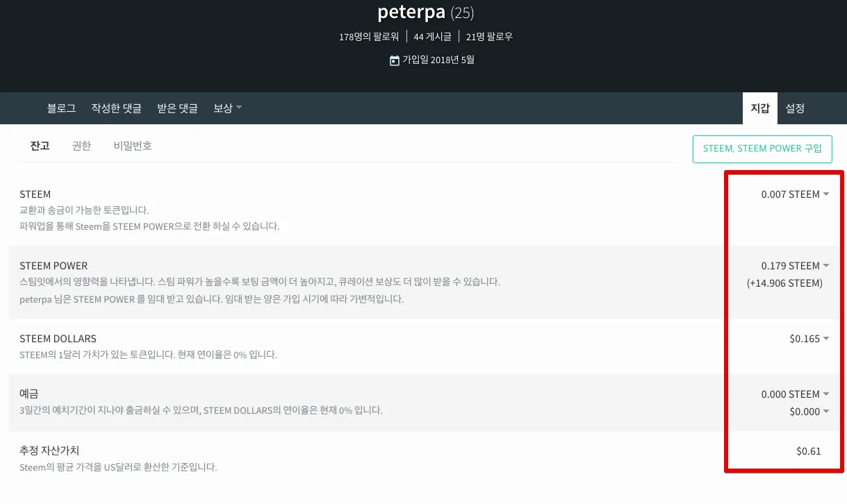
Task: Click the peterpa username heading
Action: [411, 12]
